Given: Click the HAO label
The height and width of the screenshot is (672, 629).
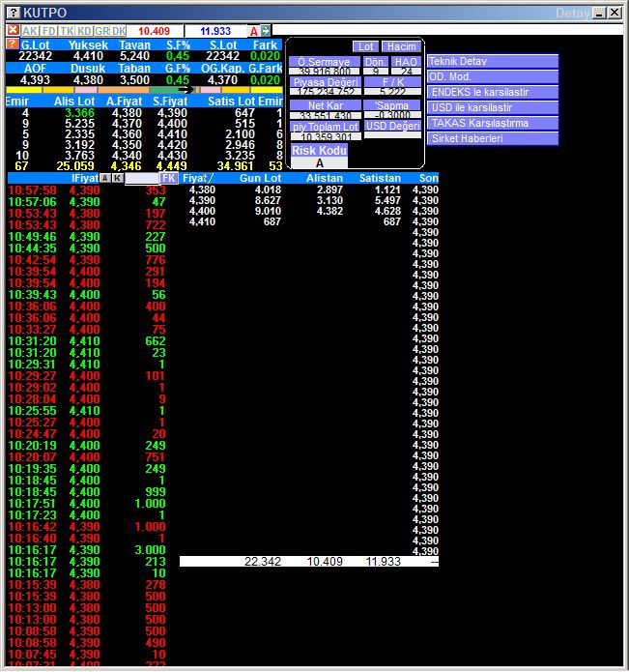Looking at the screenshot, I should [x=406, y=62].
